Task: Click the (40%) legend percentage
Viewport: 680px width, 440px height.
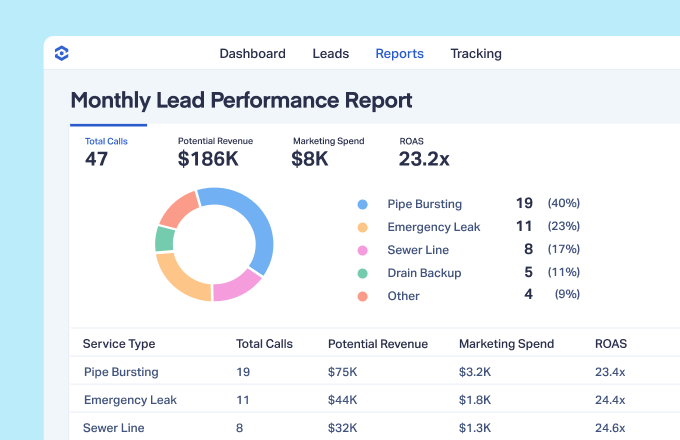Action: click(x=564, y=203)
